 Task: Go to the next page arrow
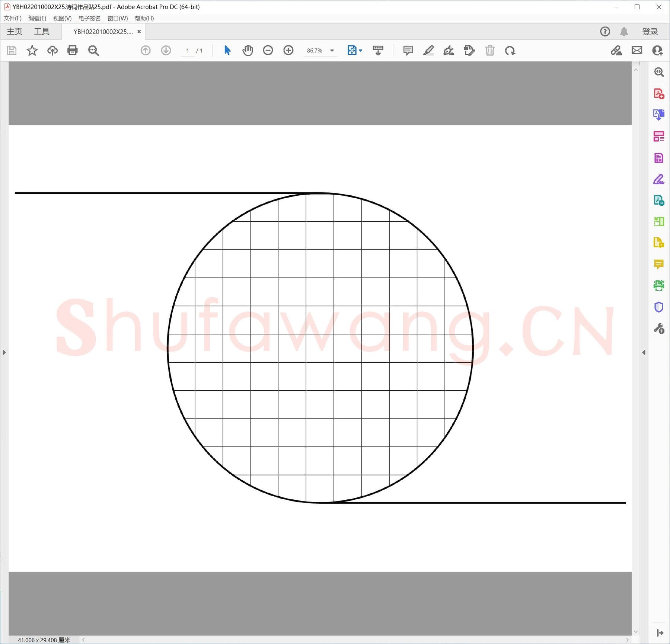point(166,51)
